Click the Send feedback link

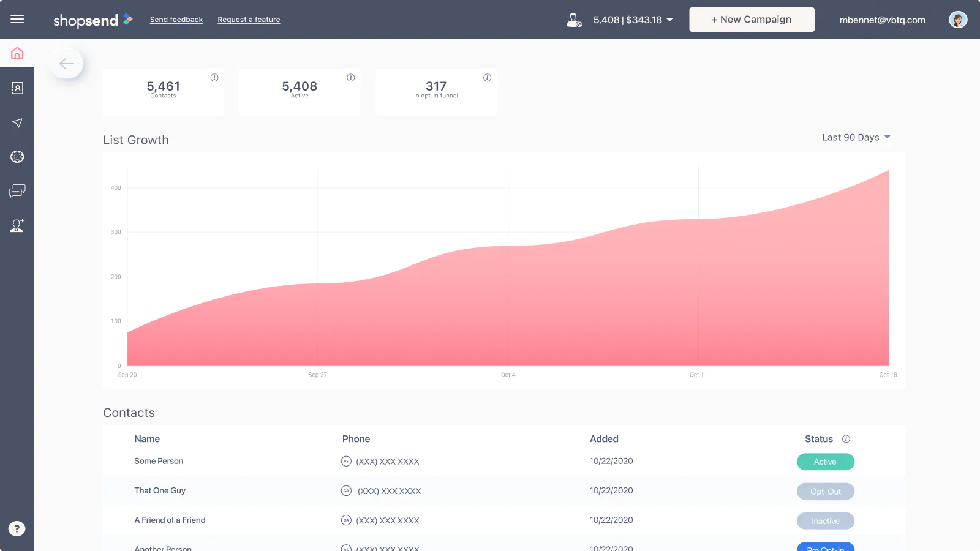[176, 20]
